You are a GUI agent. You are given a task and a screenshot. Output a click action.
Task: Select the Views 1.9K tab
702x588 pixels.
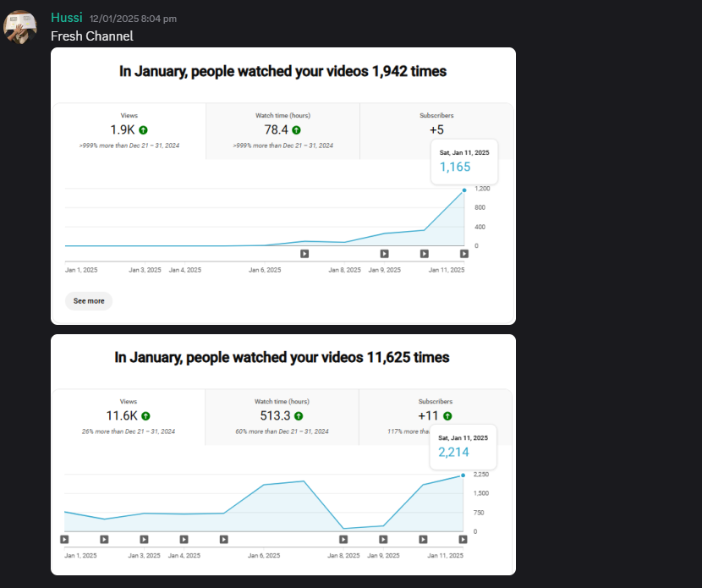(x=129, y=131)
